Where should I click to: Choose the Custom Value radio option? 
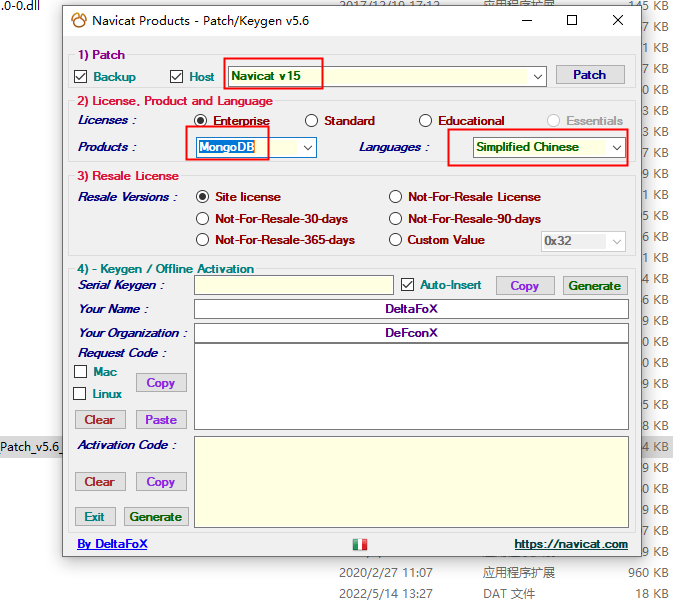(x=396, y=240)
